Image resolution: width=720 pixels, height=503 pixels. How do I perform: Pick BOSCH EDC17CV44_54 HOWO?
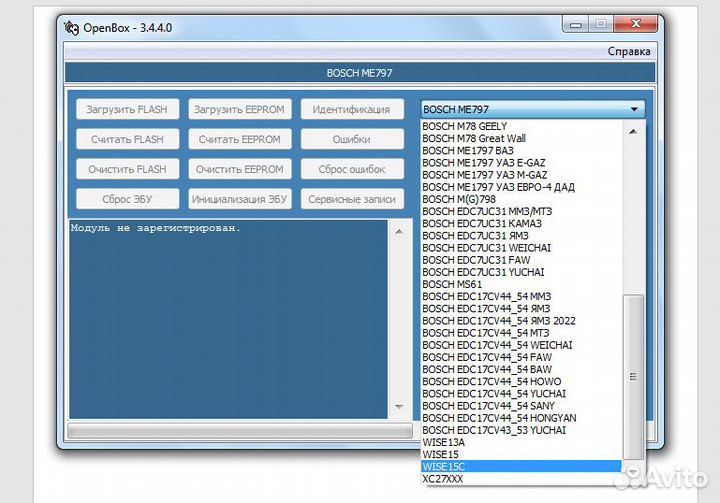521,382
